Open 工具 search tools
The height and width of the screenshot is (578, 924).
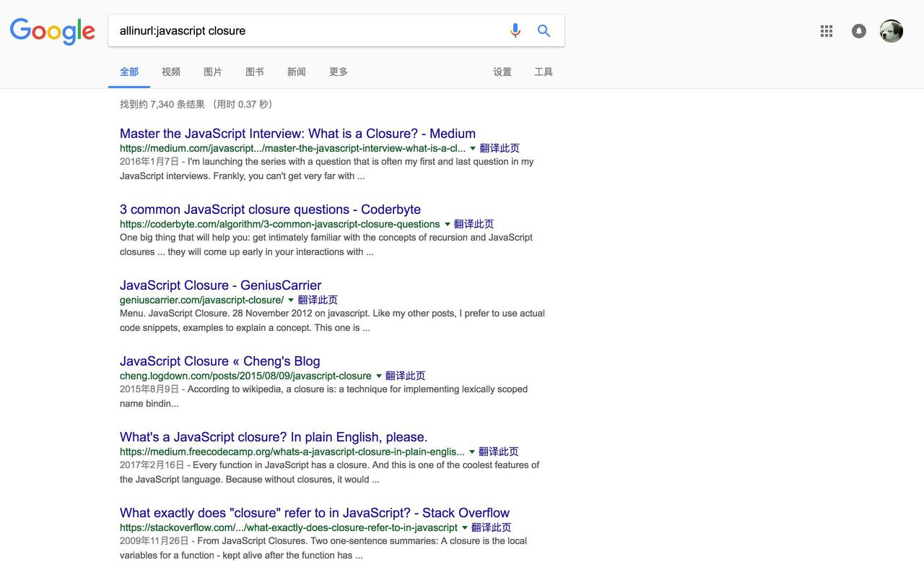coord(544,72)
